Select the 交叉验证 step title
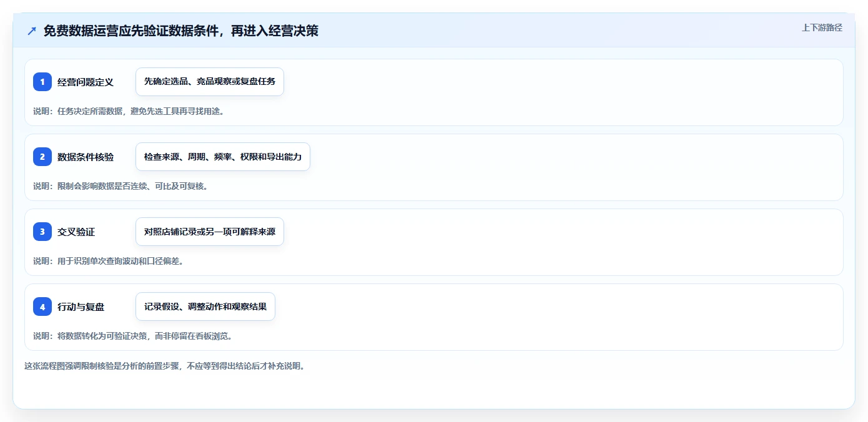The height and width of the screenshot is (422, 868). [76, 232]
